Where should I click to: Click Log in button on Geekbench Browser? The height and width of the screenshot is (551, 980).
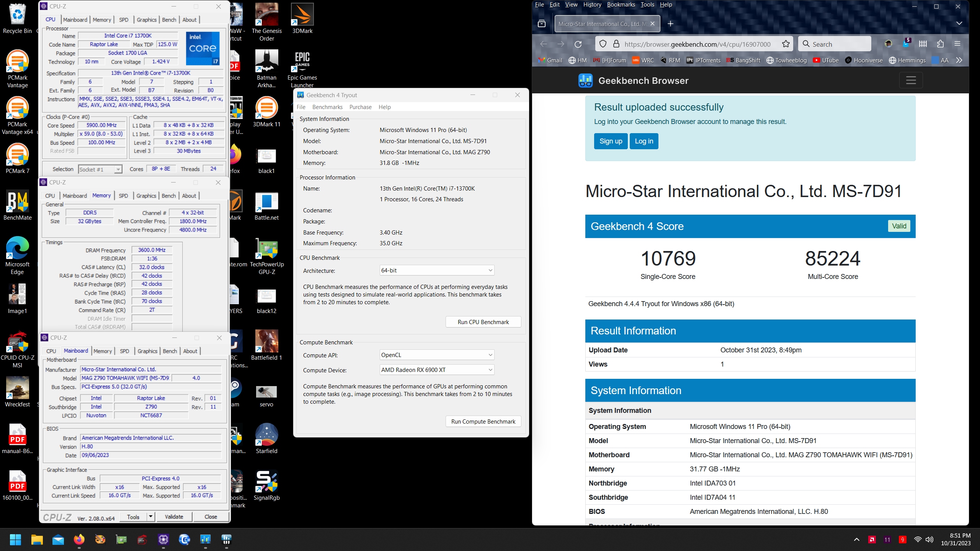[x=644, y=141]
